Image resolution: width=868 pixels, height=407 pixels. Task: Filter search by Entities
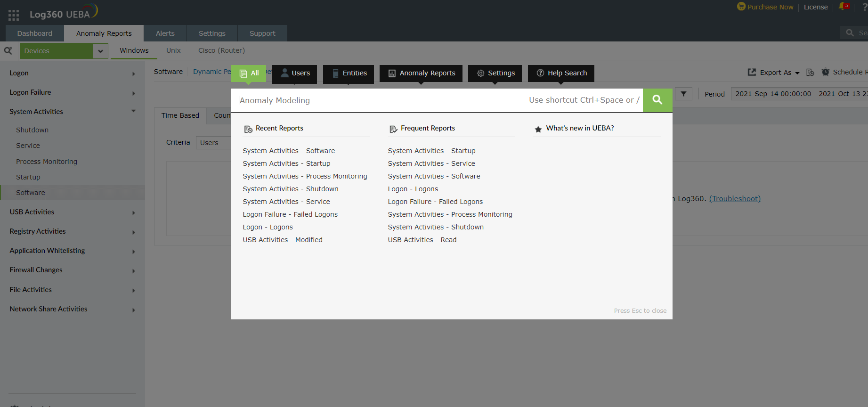click(349, 73)
